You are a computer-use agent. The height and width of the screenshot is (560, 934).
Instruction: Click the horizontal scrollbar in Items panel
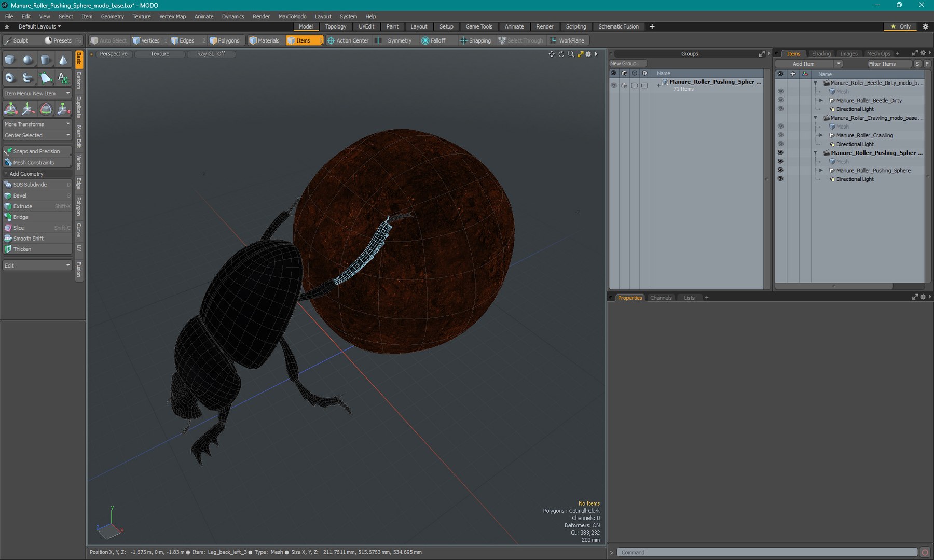point(834,286)
